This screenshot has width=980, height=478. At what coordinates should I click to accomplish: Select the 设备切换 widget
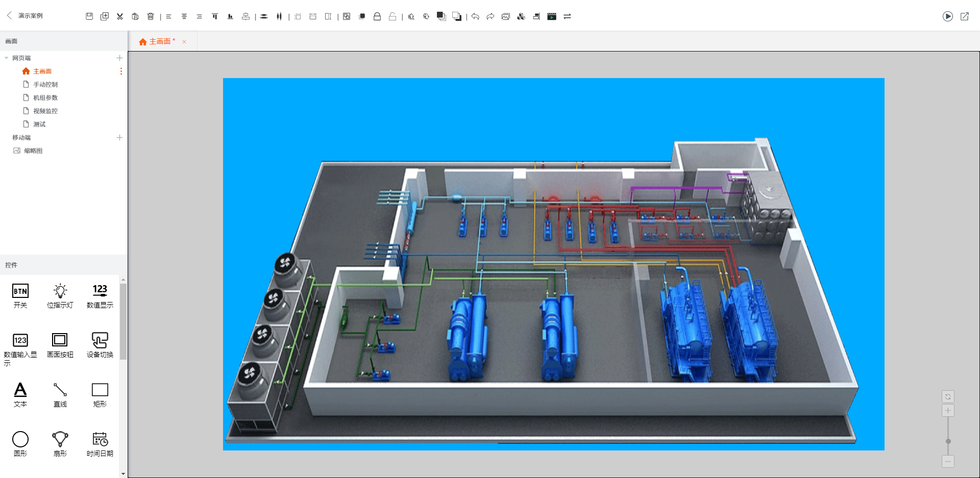coord(100,345)
